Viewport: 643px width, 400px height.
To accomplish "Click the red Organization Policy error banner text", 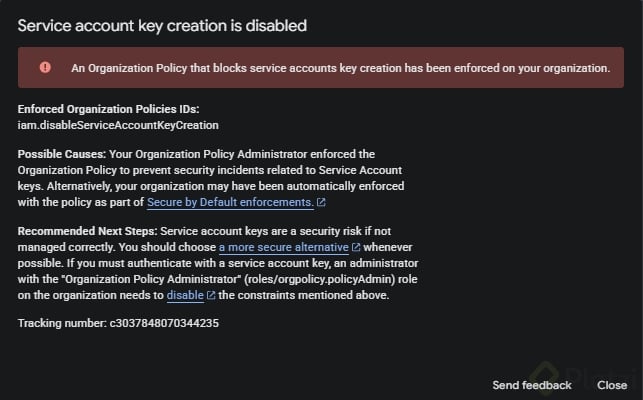I will (340, 68).
